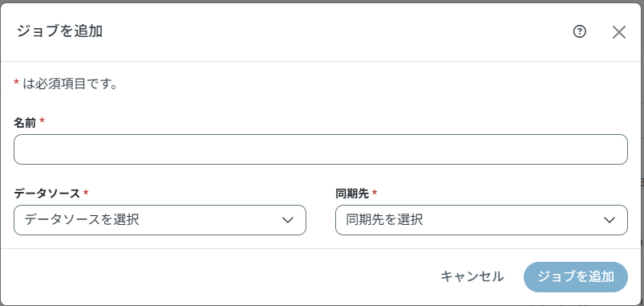This screenshot has height=306, width=644.
Task: Click the は必須項目です。 note text
Action: pyautogui.click(x=71, y=84)
